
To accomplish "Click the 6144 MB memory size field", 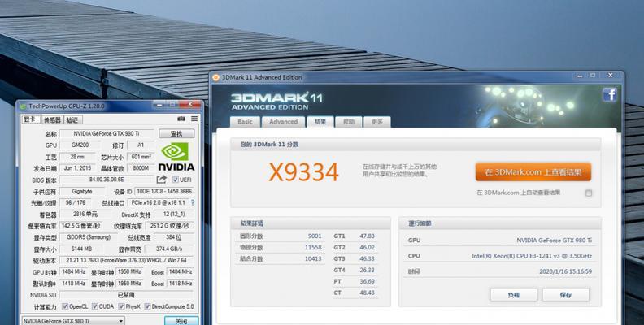I will pos(81,249).
